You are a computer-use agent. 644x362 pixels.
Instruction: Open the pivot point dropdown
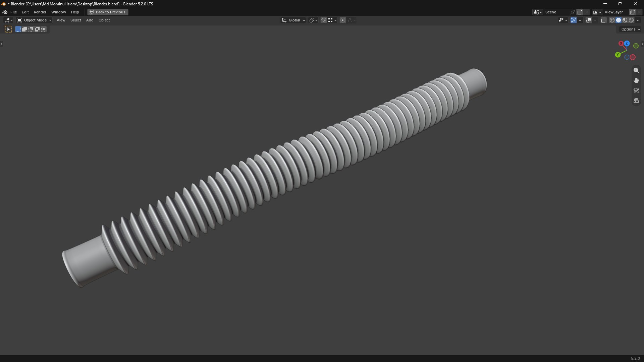point(313,20)
